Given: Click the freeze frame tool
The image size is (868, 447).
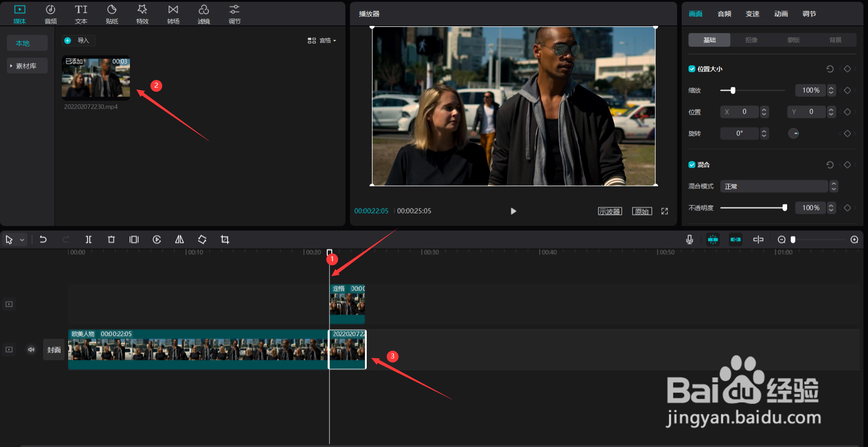Looking at the screenshot, I should tap(134, 239).
